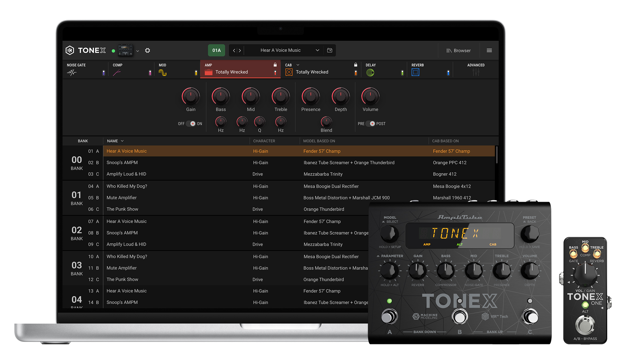Click the Comp curve icon
Viewport: 626px width, 364px height.
pos(117,73)
